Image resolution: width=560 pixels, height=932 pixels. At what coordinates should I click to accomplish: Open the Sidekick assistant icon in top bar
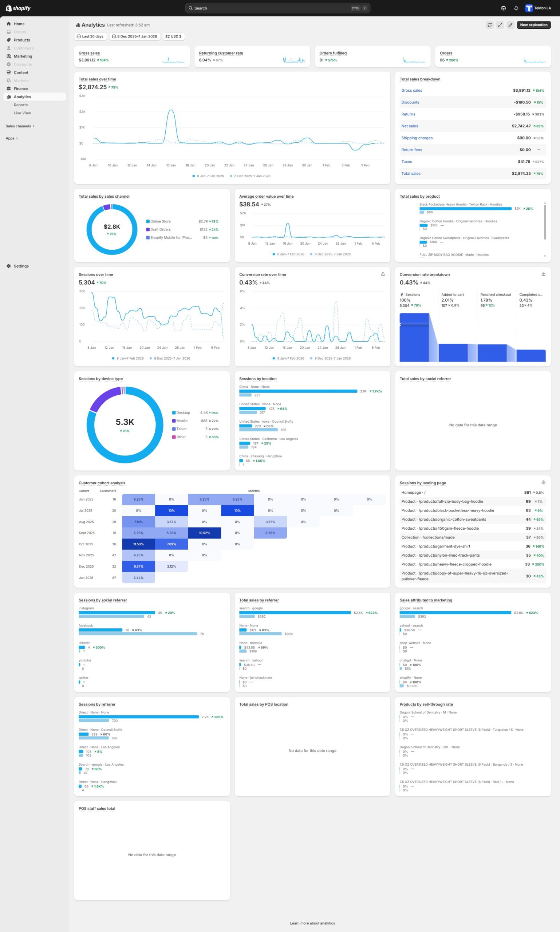coord(503,8)
